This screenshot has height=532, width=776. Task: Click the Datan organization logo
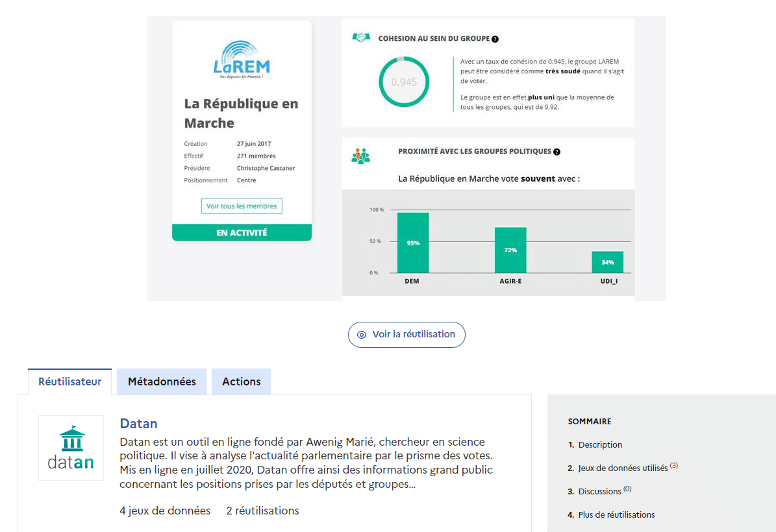coord(71,448)
